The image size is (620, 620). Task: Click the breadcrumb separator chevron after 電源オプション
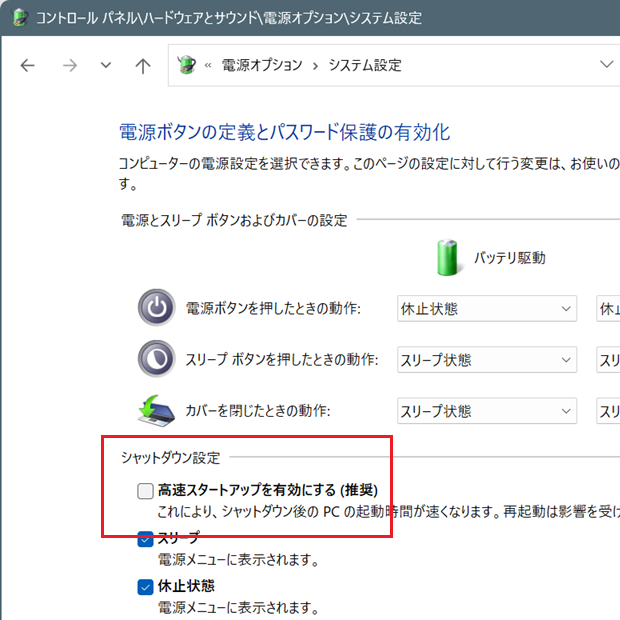click(x=316, y=66)
